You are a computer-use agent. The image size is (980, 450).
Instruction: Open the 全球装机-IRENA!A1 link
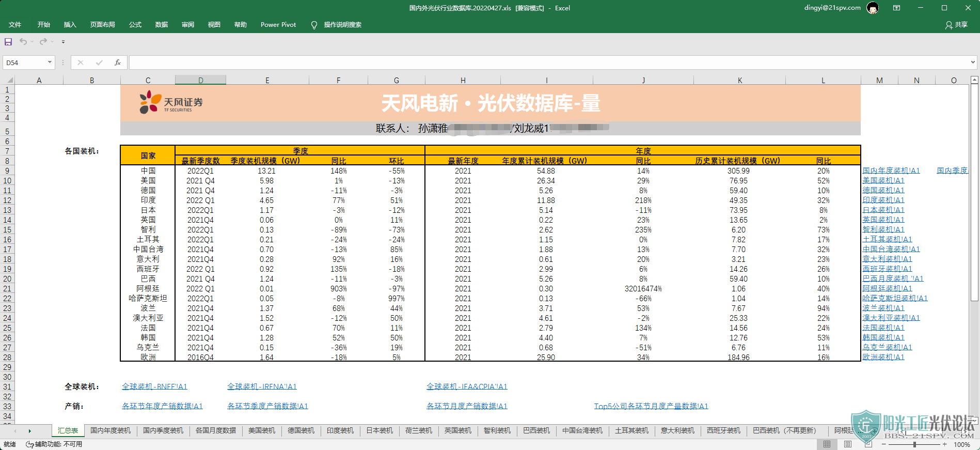tap(262, 386)
